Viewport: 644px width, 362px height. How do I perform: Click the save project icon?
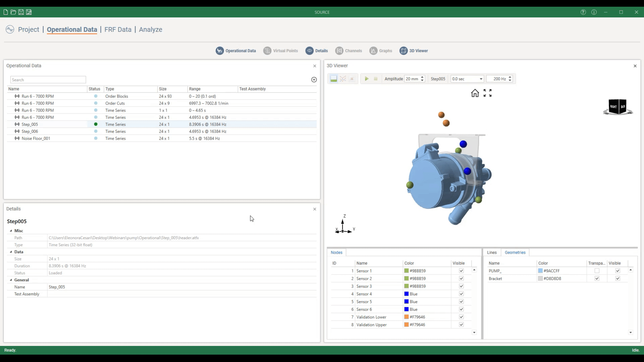pyautogui.click(x=21, y=12)
